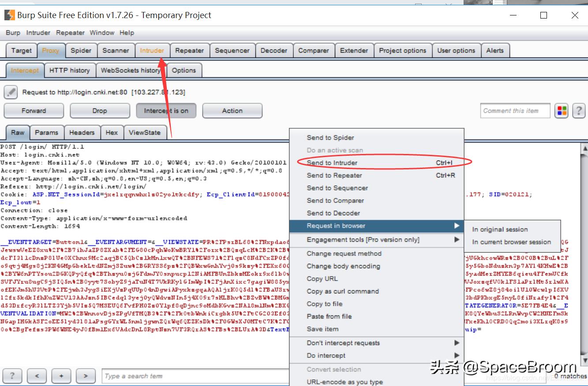The width and height of the screenshot is (588, 386).
Task: Switch to the Alerts tab
Action: [495, 50]
